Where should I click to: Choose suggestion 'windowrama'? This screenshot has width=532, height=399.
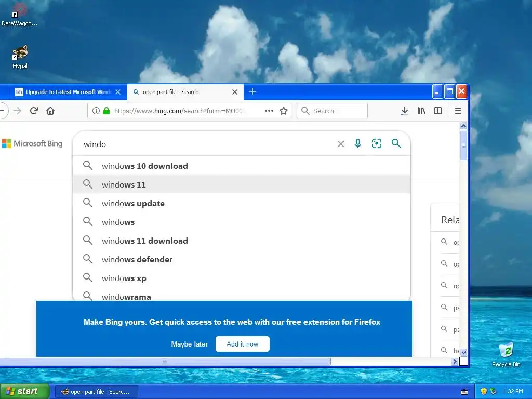point(242,295)
